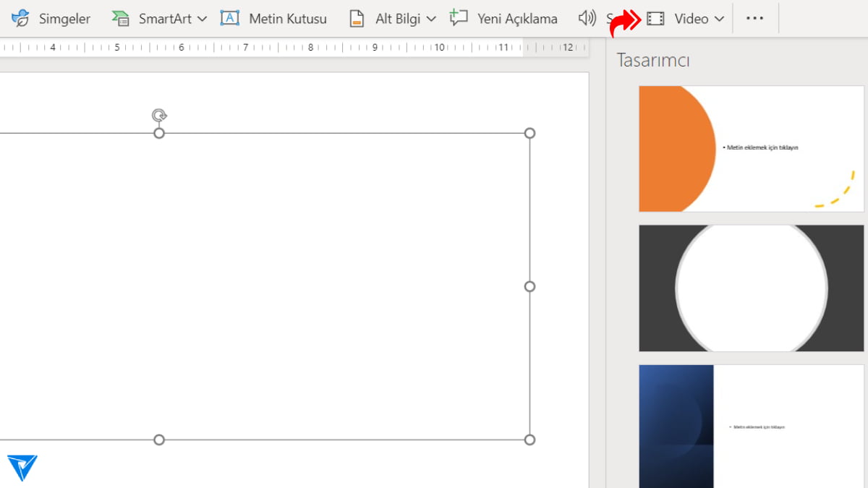Click the audio speaker icon on the ribbon
Screen dimensions: 868x488
click(x=587, y=18)
